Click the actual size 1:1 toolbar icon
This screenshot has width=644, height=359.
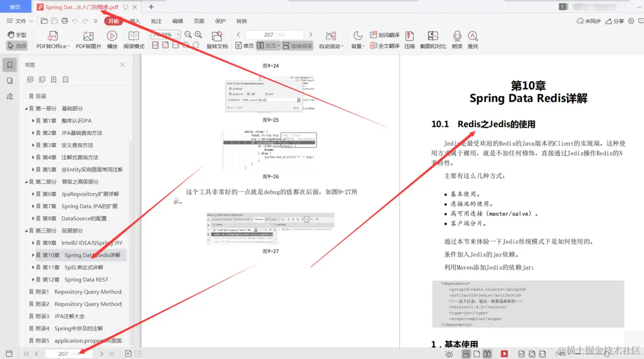155,46
